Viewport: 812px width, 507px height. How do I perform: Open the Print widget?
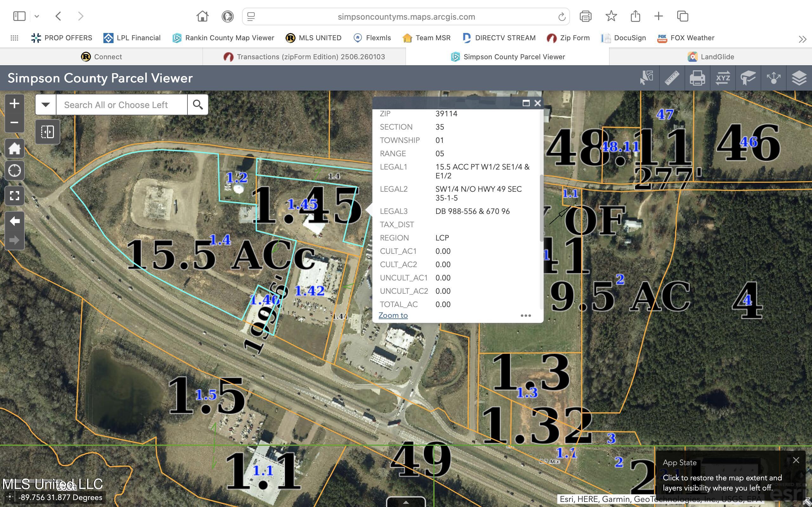point(697,78)
